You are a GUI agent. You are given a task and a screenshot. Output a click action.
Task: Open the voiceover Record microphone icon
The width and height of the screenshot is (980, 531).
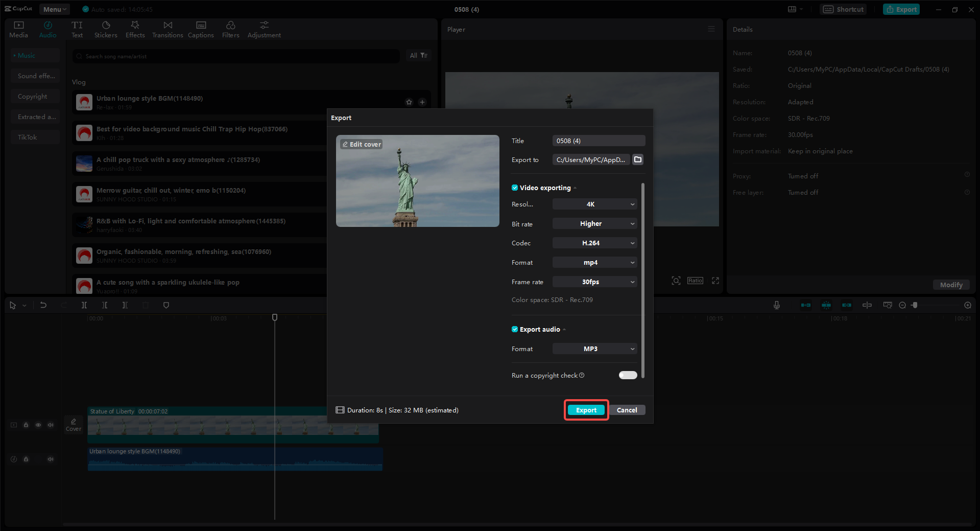coord(776,305)
